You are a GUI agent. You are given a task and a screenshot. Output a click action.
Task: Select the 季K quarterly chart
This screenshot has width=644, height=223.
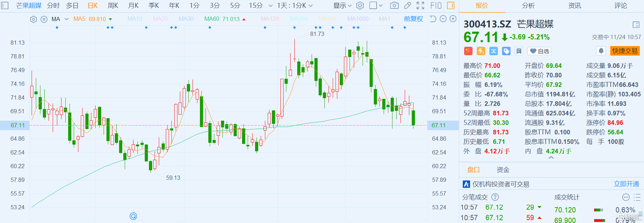coord(154,6)
